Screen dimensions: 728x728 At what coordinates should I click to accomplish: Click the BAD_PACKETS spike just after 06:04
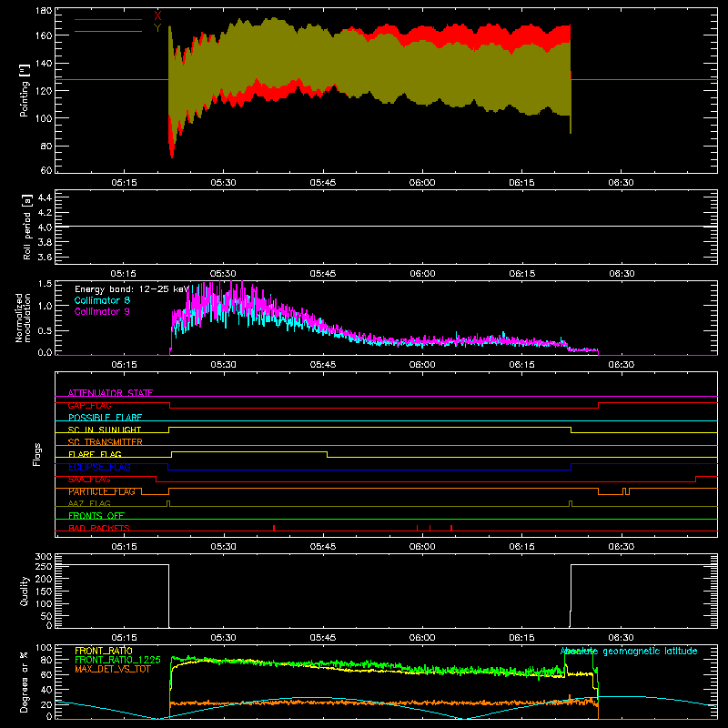click(451, 528)
